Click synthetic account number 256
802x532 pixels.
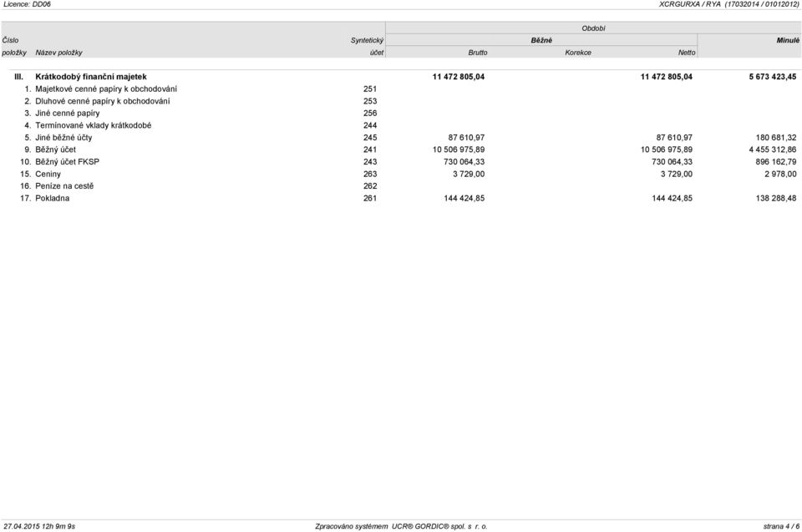coord(370,113)
